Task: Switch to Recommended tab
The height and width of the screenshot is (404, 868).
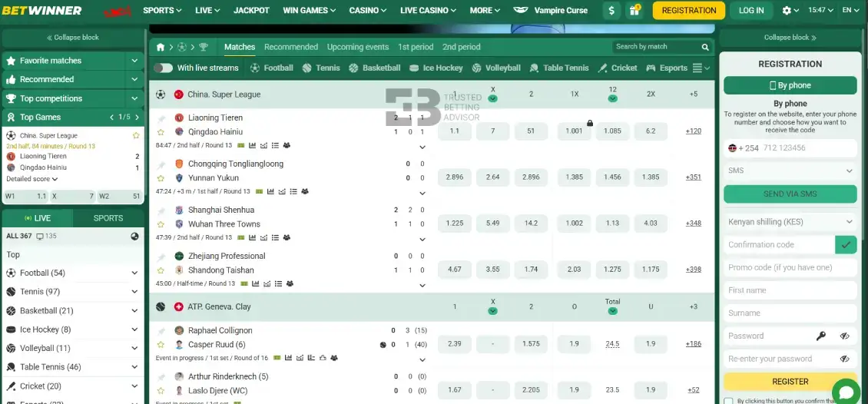Action: click(291, 47)
